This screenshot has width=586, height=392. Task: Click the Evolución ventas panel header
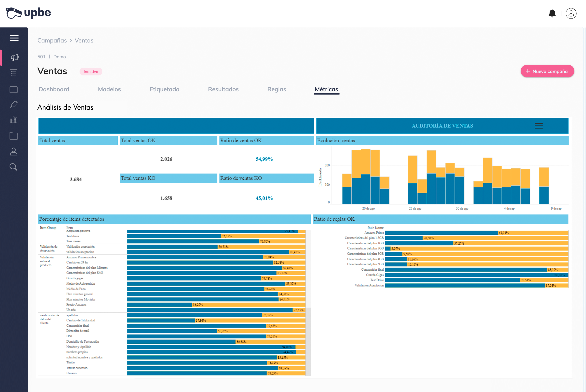point(442,140)
